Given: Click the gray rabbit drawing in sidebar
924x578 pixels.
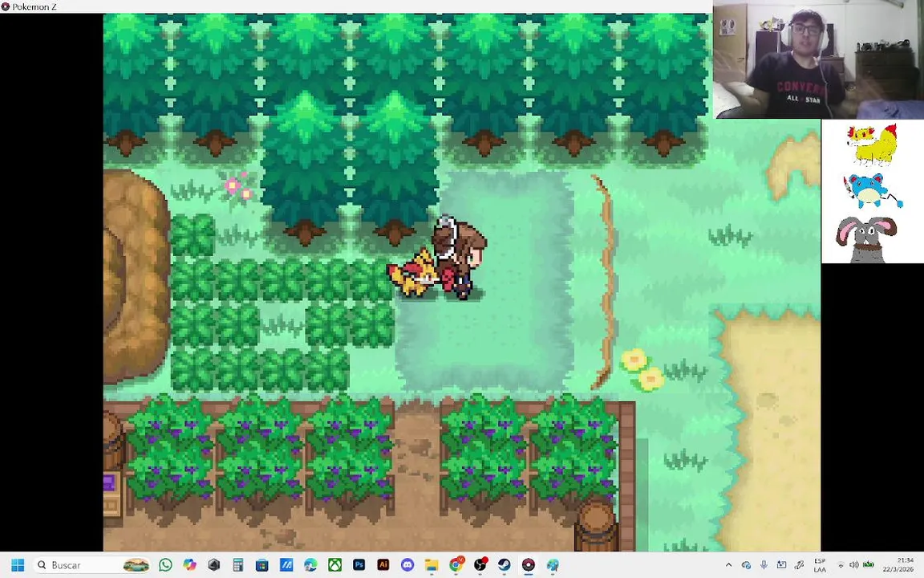Looking at the screenshot, I should click(866, 239).
